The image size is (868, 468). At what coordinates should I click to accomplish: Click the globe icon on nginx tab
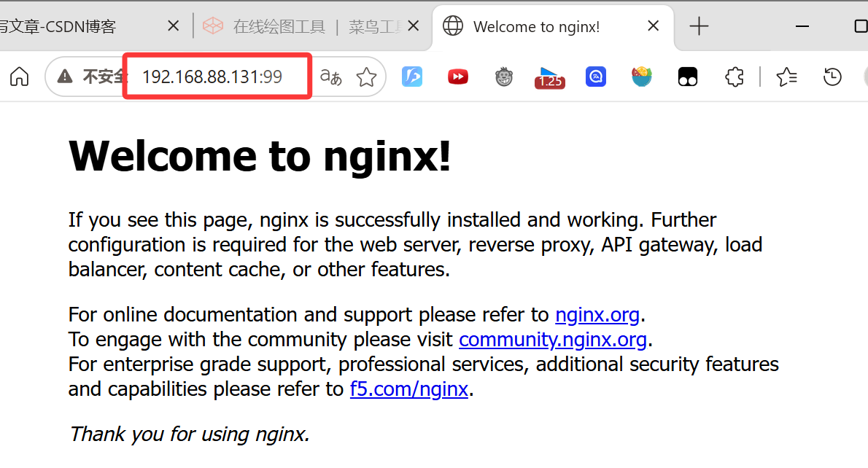[x=453, y=26]
